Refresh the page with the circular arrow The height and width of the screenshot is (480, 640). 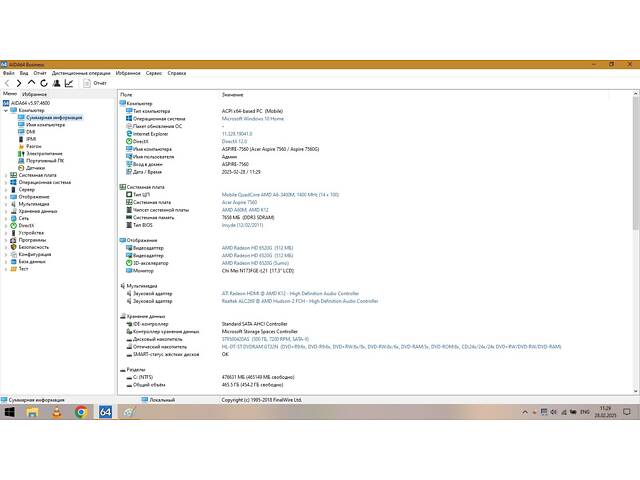[x=44, y=83]
